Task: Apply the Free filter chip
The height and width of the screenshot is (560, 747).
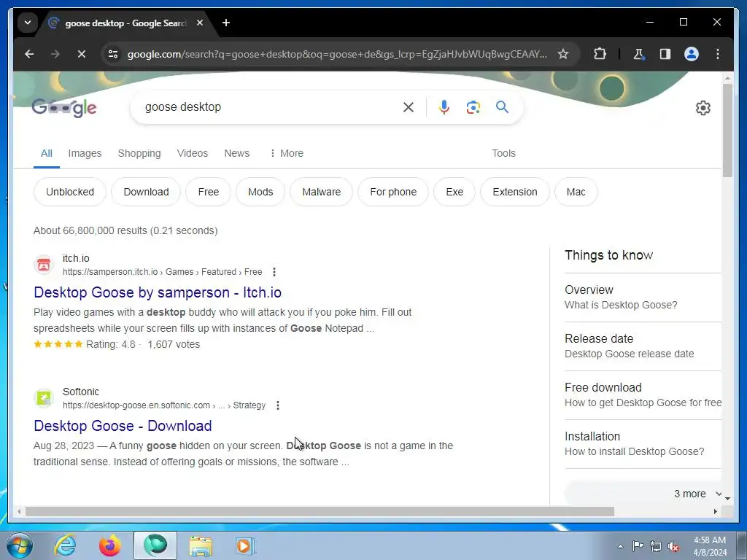Action: [208, 192]
